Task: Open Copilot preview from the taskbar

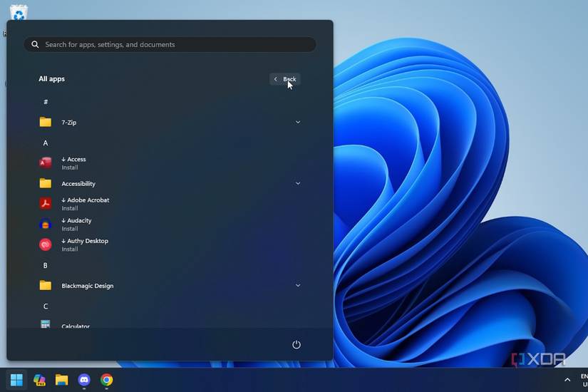Action: click(39, 380)
